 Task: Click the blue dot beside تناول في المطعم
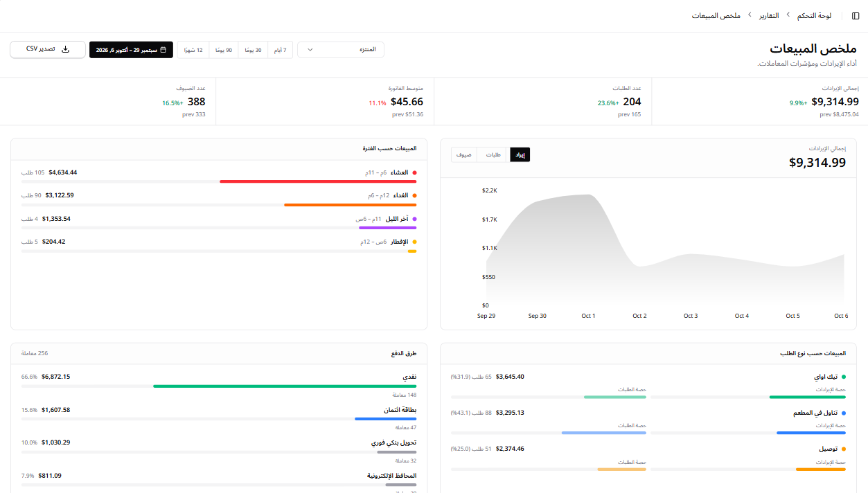(x=843, y=413)
